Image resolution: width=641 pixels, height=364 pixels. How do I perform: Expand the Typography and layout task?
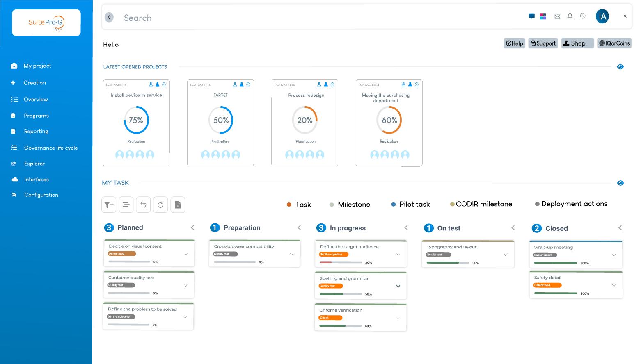(506, 255)
